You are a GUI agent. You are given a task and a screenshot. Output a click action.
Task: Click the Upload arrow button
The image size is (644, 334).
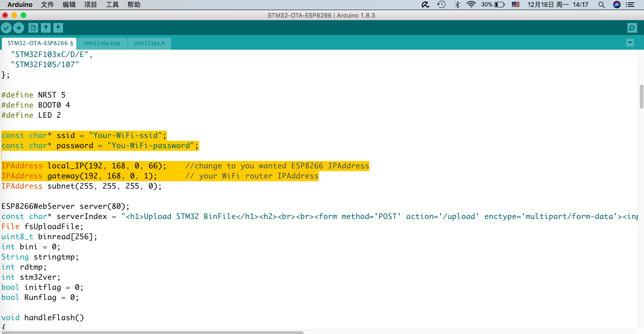pos(18,28)
